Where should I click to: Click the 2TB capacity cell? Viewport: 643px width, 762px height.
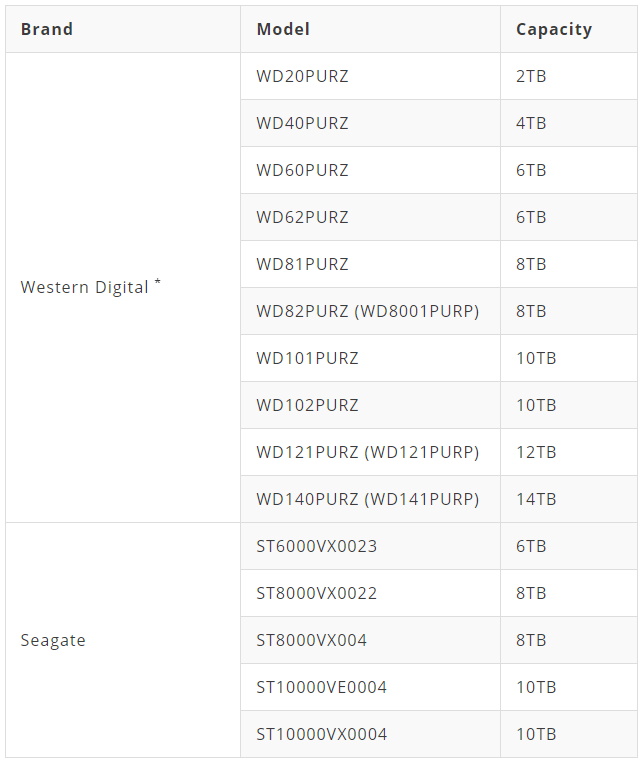(569, 76)
